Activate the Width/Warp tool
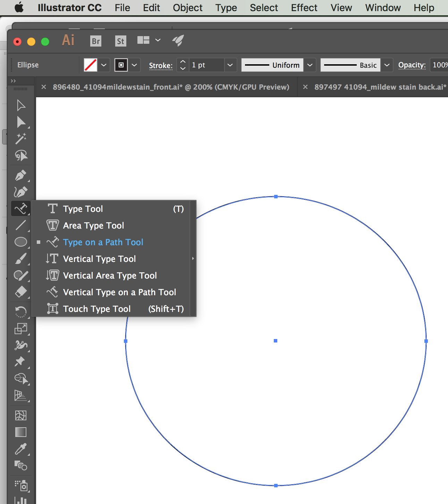 click(x=21, y=345)
